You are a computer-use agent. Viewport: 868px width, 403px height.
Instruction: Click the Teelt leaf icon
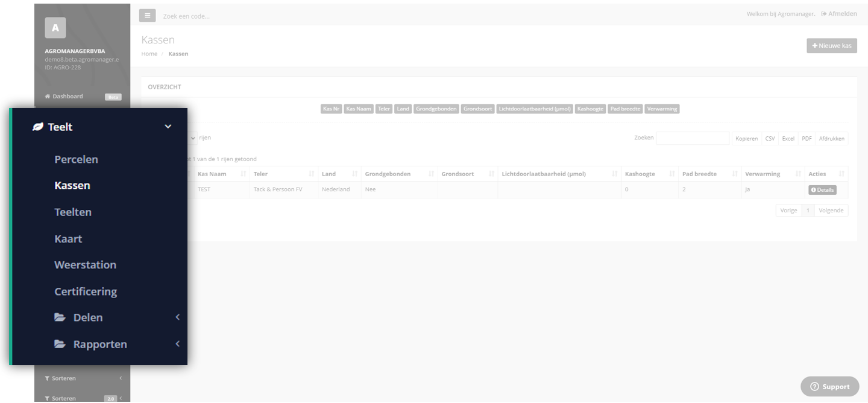click(38, 127)
